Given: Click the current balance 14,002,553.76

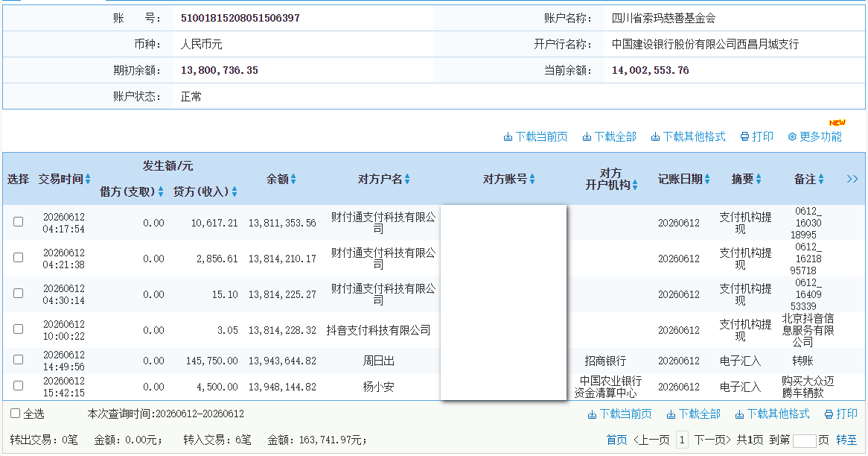Looking at the screenshot, I should pos(651,70).
